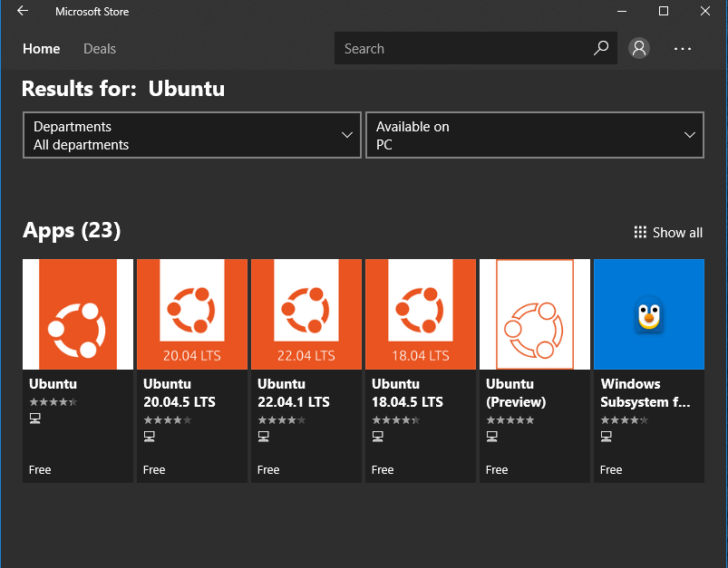Screen dimensions: 728x568
Task: Collapse the Available on PC selector
Action: (x=691, y=134)
